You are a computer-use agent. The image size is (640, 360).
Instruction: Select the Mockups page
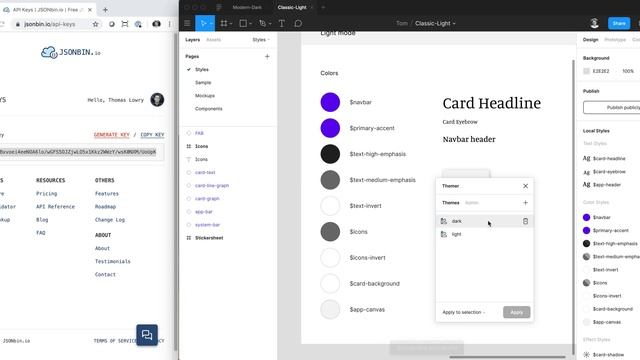pyautogui.click(x=205, y=96)
